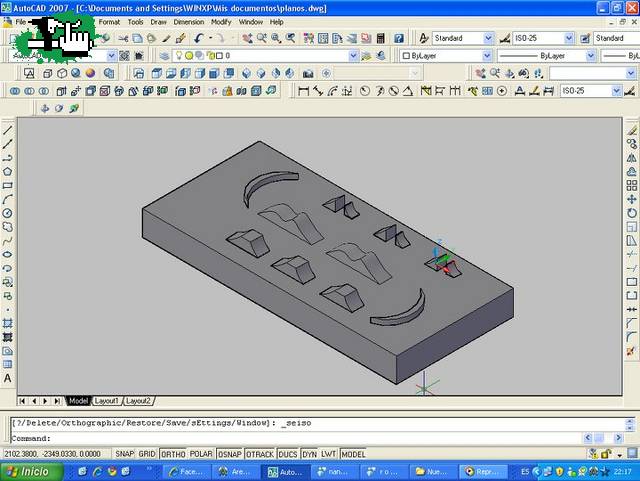Pick the Mirror modify tool
The height and width of the screenshot is (481, 640).
[631, 158]
